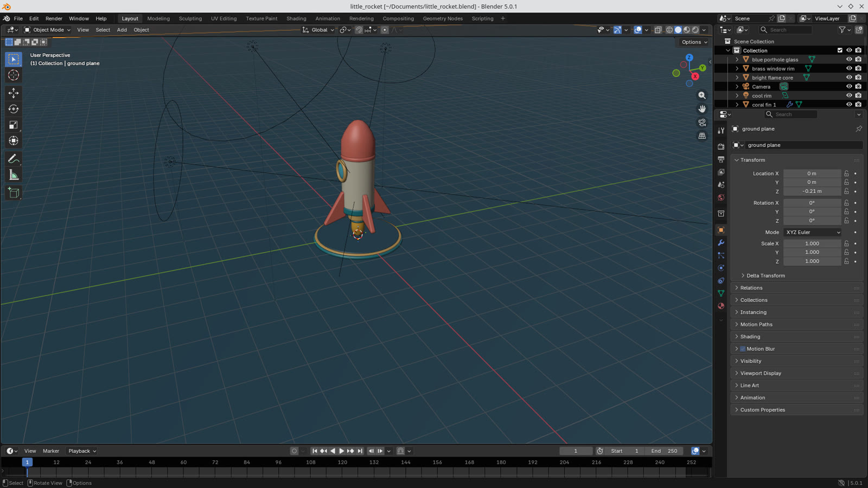This screenshot has height=488, width=868.
Task: Click the zoom magnifier viewport control
Action: pyautogui.click(x=702, y=95)
